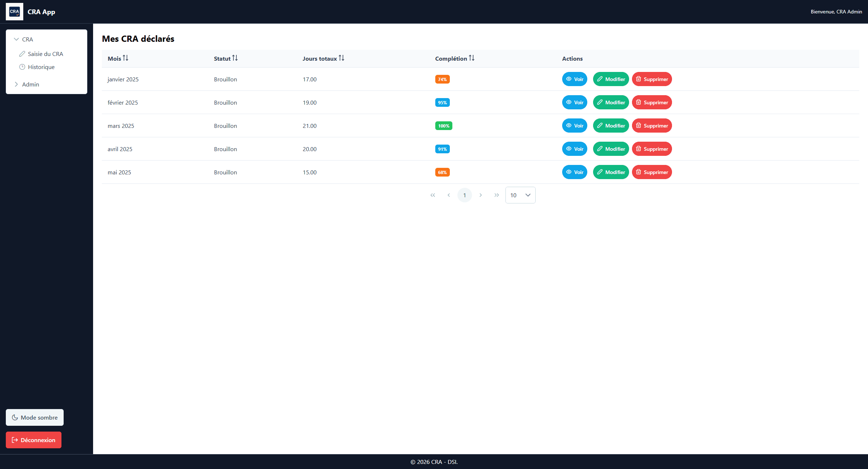Click the pencil icon next to Saisie du CRA

(21, 54)
